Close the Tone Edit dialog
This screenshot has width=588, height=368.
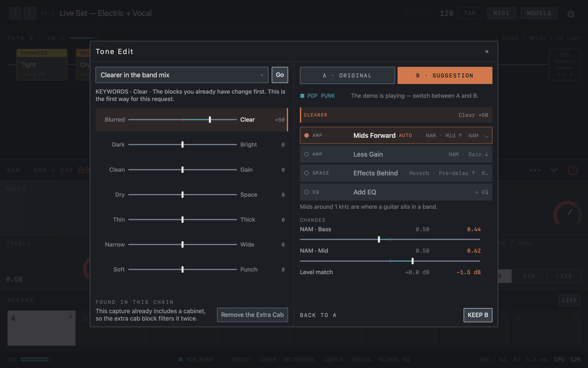coord(487,51)
